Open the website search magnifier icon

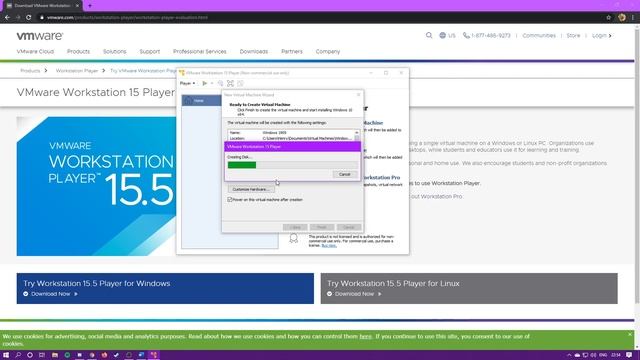(429, 36)
